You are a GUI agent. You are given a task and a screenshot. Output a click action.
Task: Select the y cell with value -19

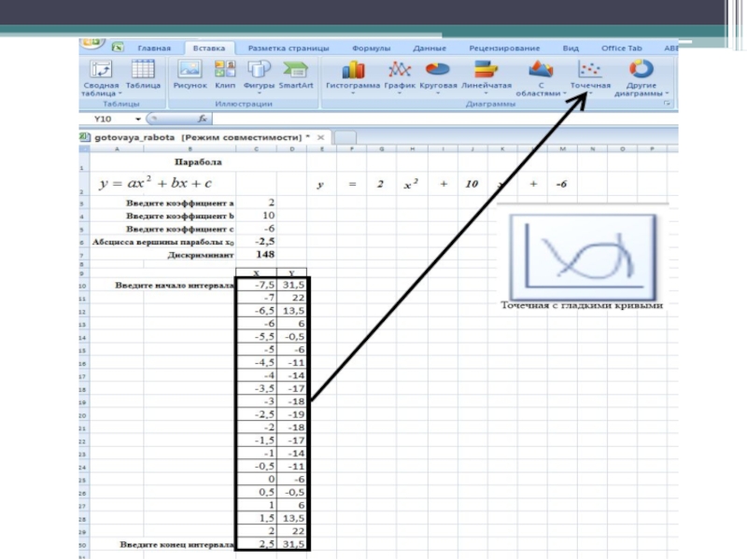click(291, 414)
